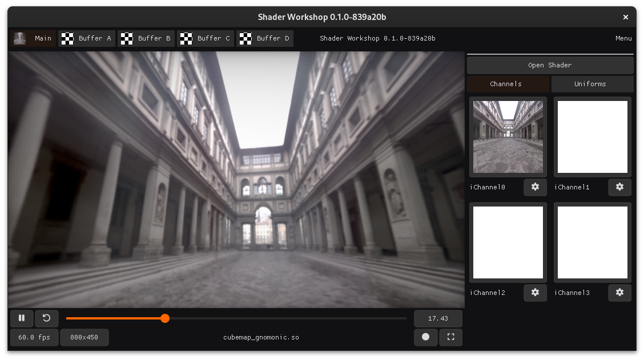Click the Buffer A checkerboard icon
Image resolution: width=644 pixels, height=360 pixels.
(x=68, y=38)
